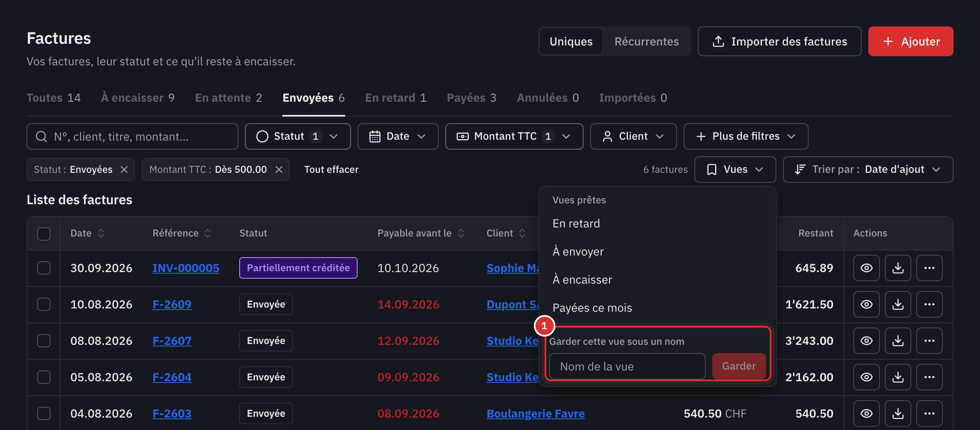The height and width of the screenshot is (430, 980).
Task: Download invoice F-2609
Action: 898,304
